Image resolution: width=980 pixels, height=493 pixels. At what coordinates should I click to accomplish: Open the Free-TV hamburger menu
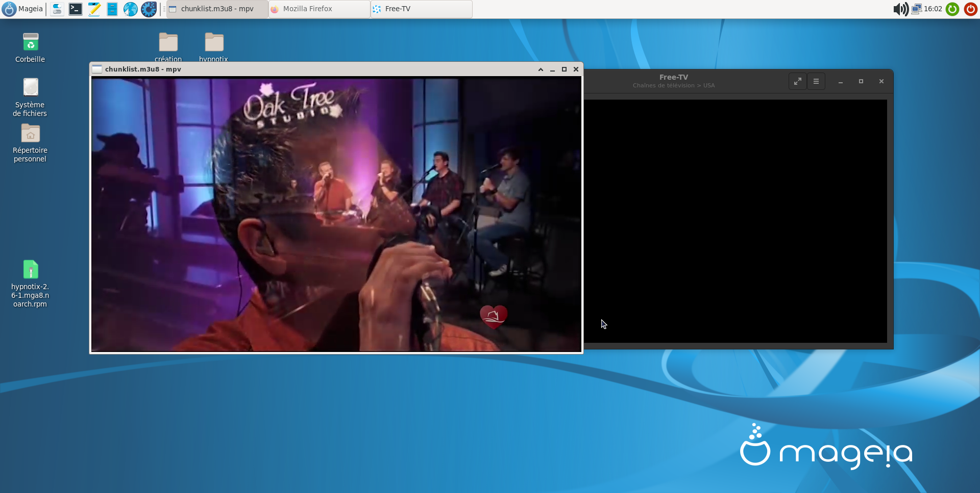pyautogui.click(x=816, y=81)
